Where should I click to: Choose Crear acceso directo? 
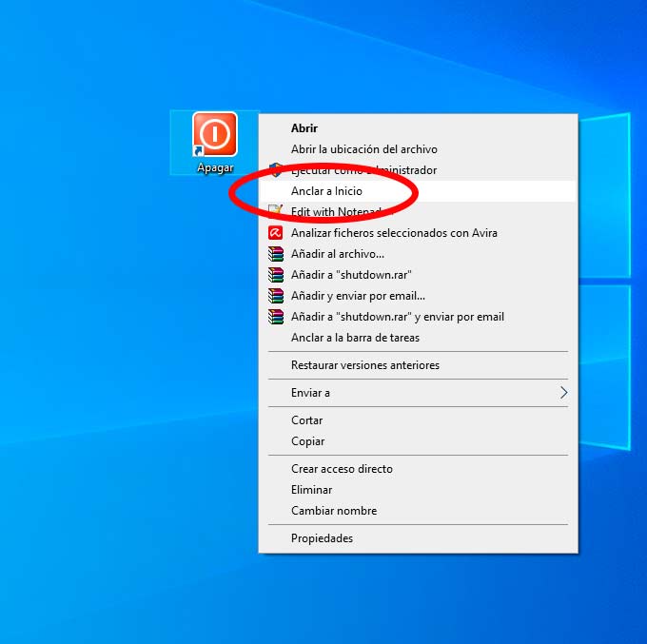point(418,469)
